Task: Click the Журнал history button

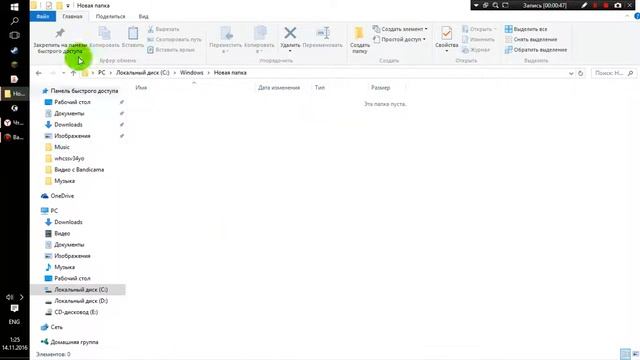Action: click(476, 50)
